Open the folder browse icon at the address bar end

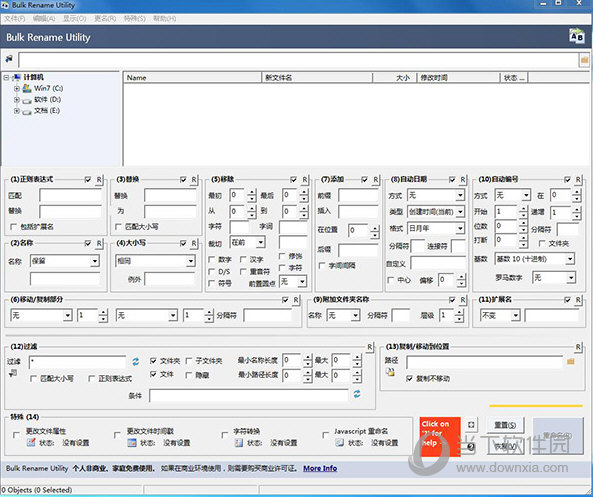pos(584,60)
